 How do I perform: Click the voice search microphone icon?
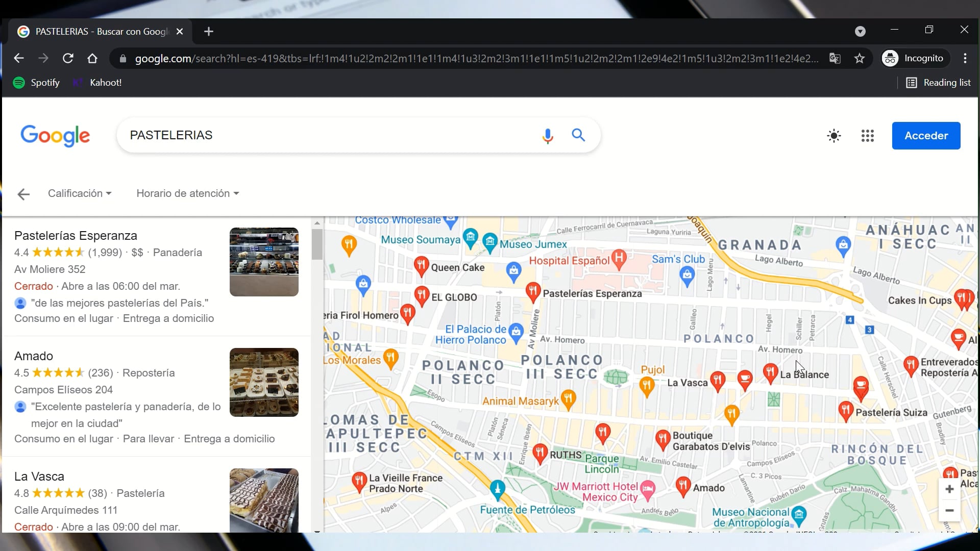pos(547,136)
